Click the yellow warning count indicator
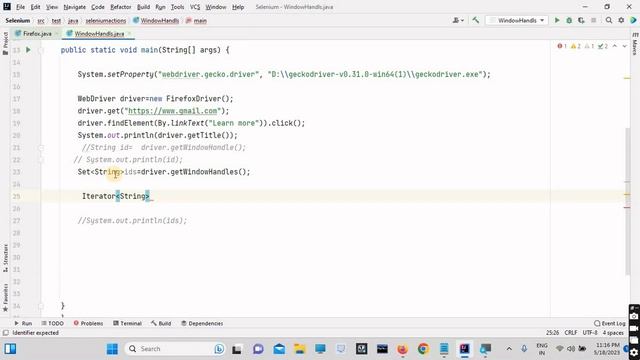 576,46
